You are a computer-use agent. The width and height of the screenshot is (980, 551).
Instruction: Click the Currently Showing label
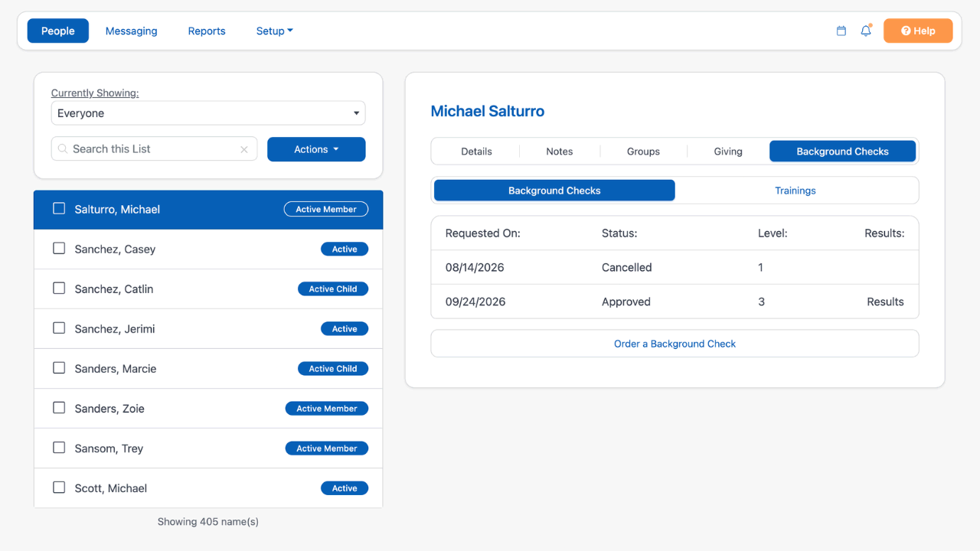pyautogui.click(x=95, y=93)
